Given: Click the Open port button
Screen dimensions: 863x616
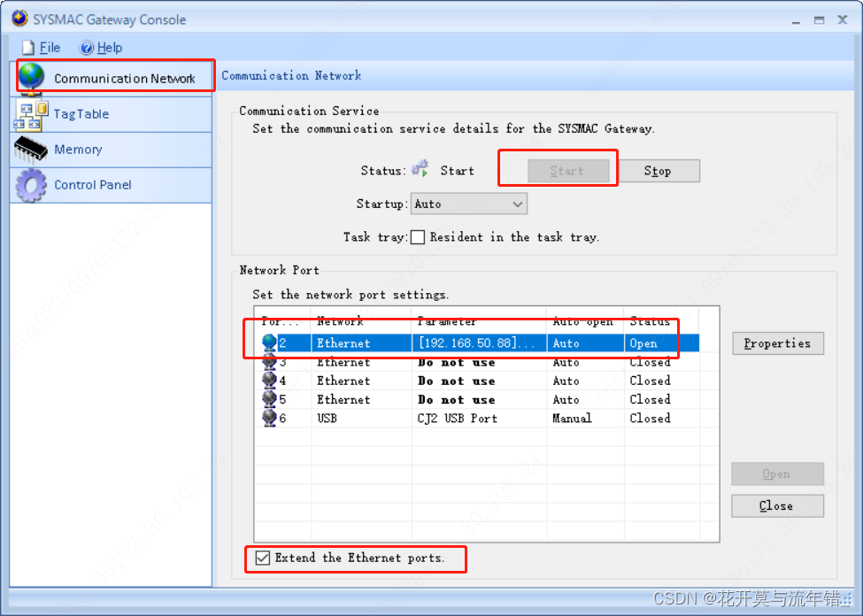Looking at the screenshot, I should 778,474.
